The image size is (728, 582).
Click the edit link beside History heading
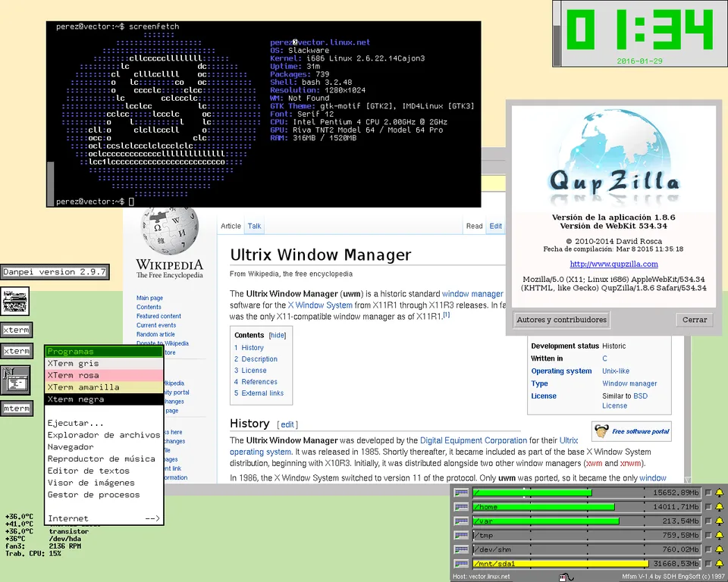click(287, 424)
